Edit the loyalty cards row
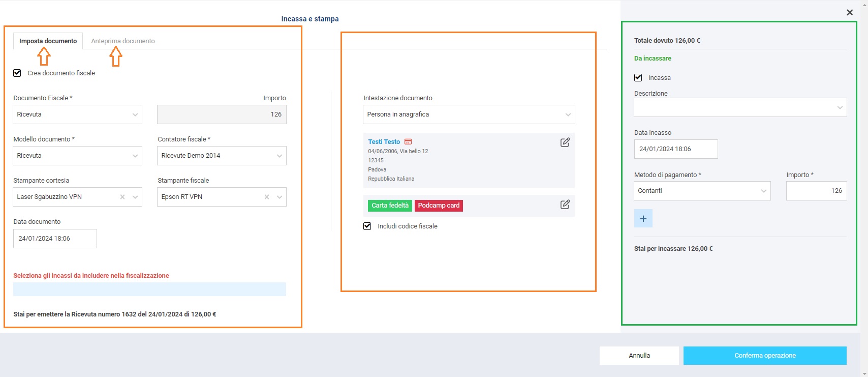868x377 pixels. coord(565,205)
